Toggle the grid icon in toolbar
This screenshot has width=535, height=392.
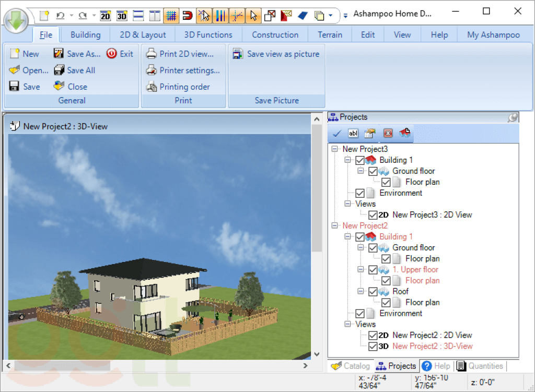(171, 16)
